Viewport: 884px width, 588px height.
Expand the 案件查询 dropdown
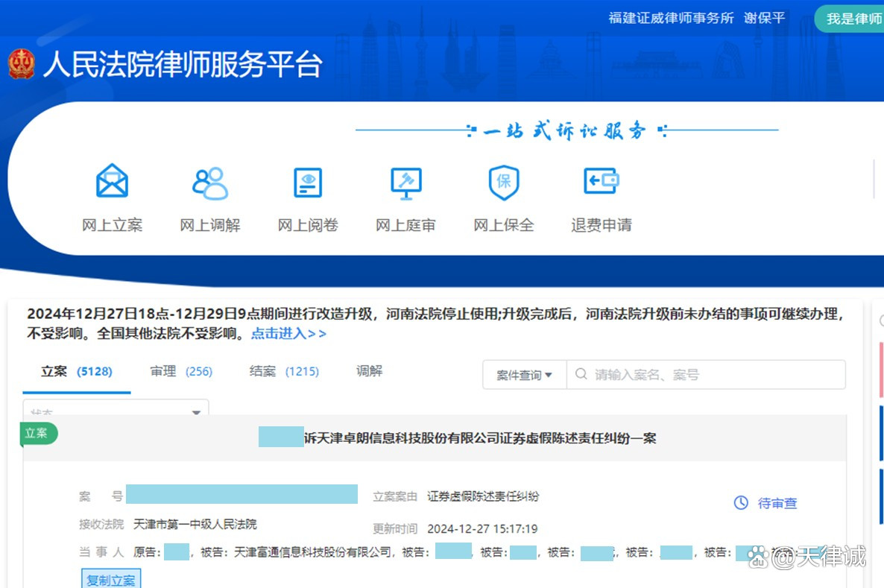pyautogui.click(x=525, y=375)
